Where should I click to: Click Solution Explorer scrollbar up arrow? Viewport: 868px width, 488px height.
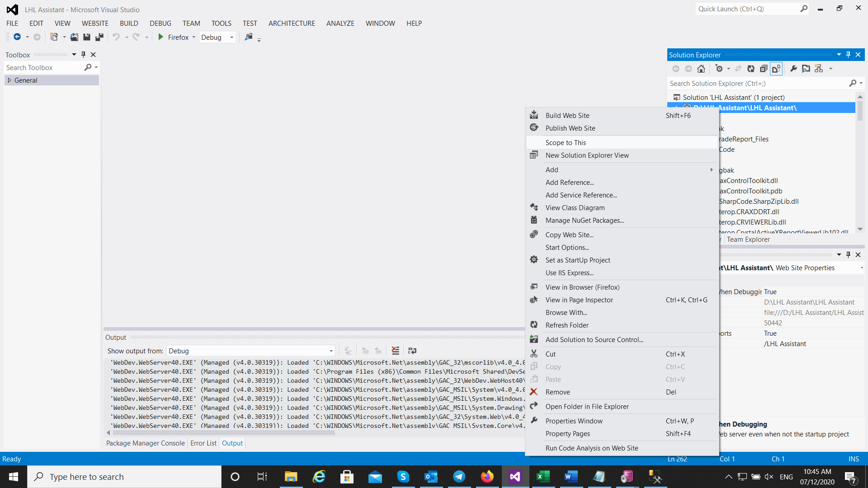click(x=860, y=97)
